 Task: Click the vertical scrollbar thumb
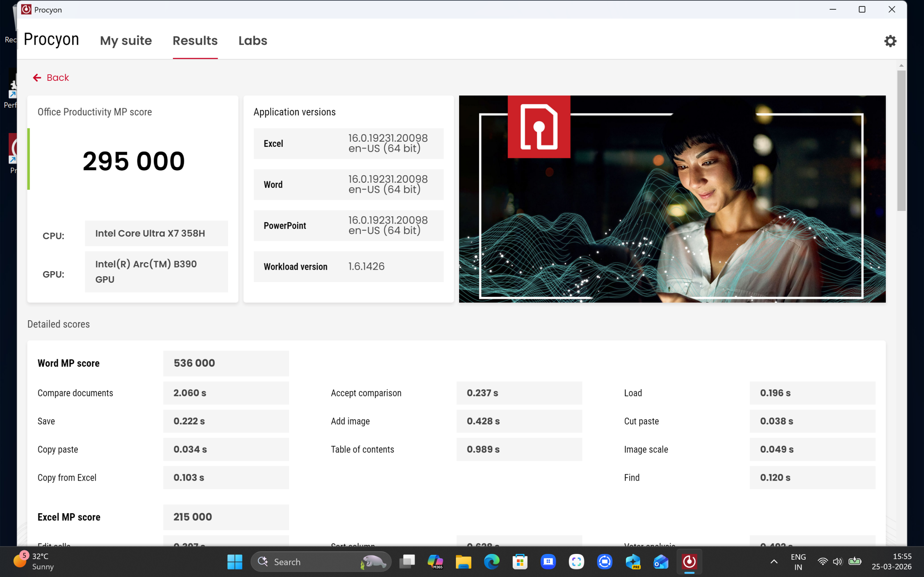click(x=901, y=141)
